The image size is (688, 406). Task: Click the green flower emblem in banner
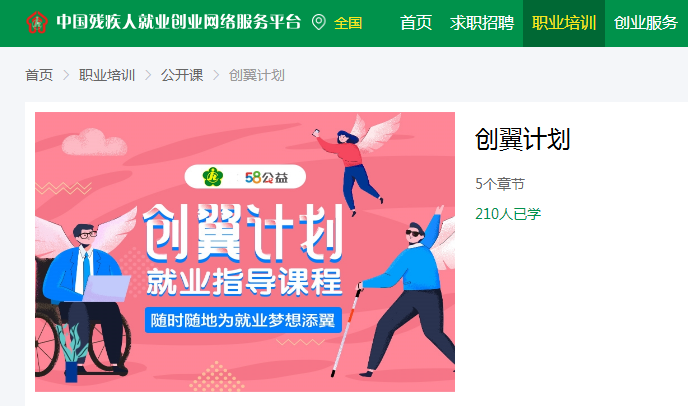click(213, 177)
